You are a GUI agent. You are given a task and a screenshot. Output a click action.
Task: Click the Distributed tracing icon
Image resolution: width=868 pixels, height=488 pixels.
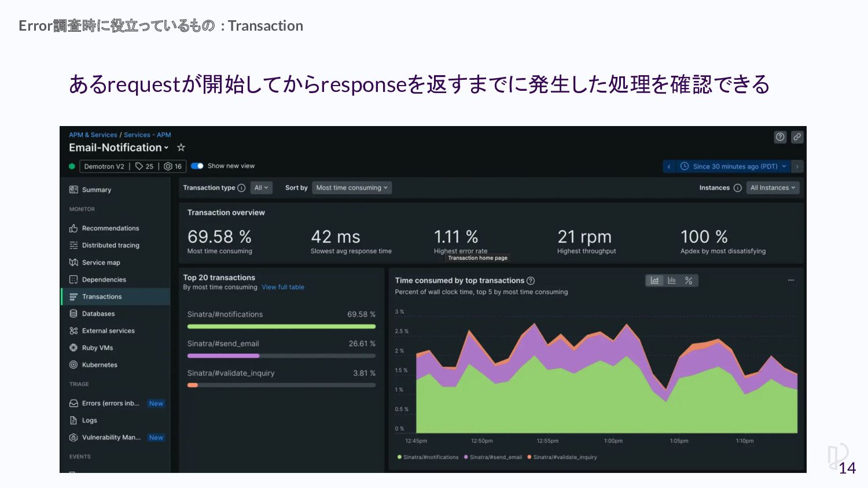(73, 245)
